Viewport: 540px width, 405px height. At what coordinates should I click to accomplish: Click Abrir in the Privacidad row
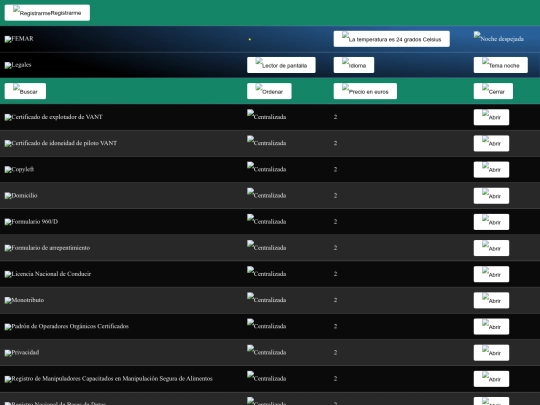(491, 353)
